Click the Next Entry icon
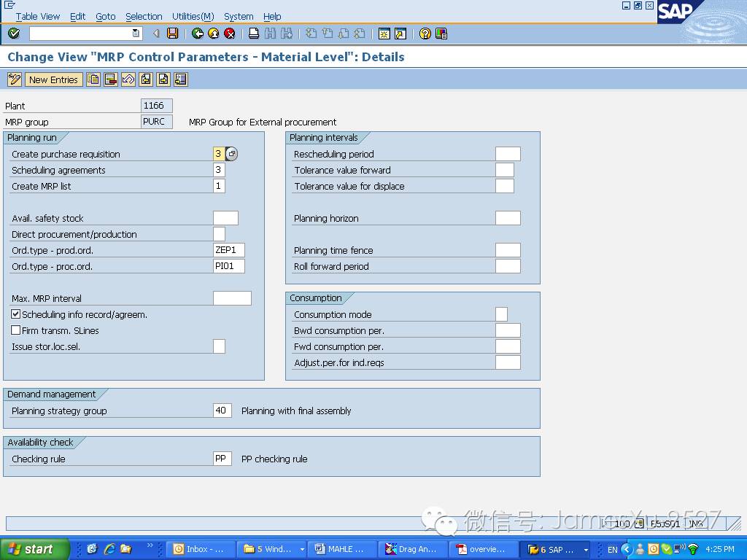 [x=163, y=79]
